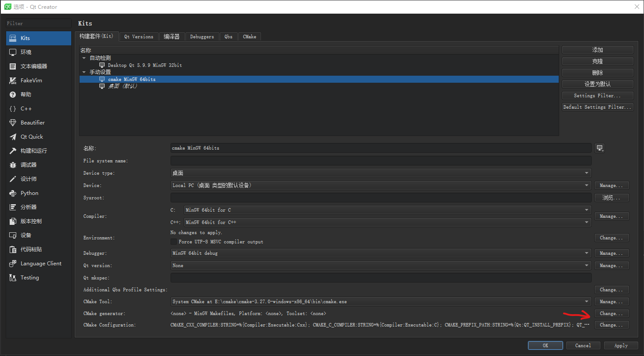This screenshot has height=356, width=644.
Task: Open the 设备 devices settings section
Action: pyautogui.click(x=26, y=235)
